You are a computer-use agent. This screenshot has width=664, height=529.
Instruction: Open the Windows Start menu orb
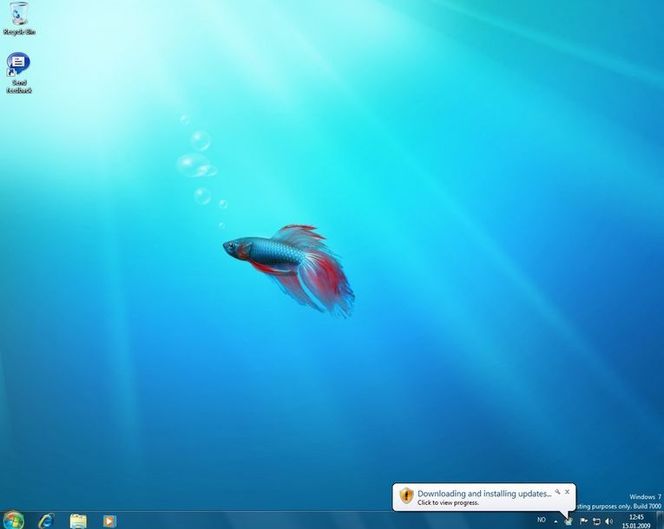point(13,521)
